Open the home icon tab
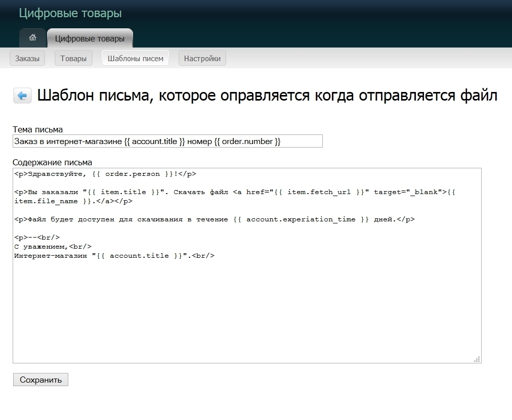The height and width of the screenshot is (420, 512). tap(33, 38)
